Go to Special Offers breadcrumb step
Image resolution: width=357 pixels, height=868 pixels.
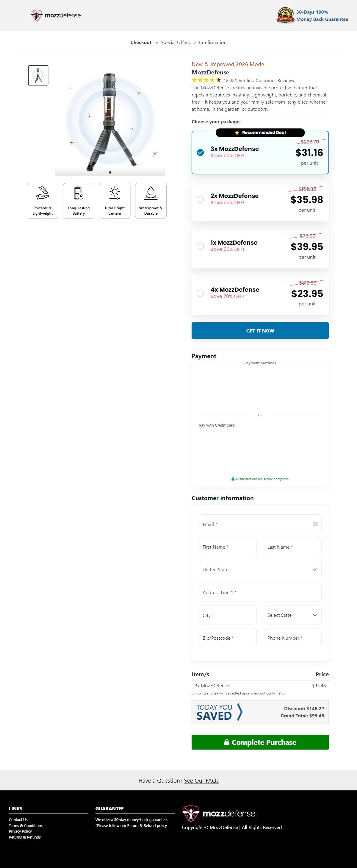point(175,43)
